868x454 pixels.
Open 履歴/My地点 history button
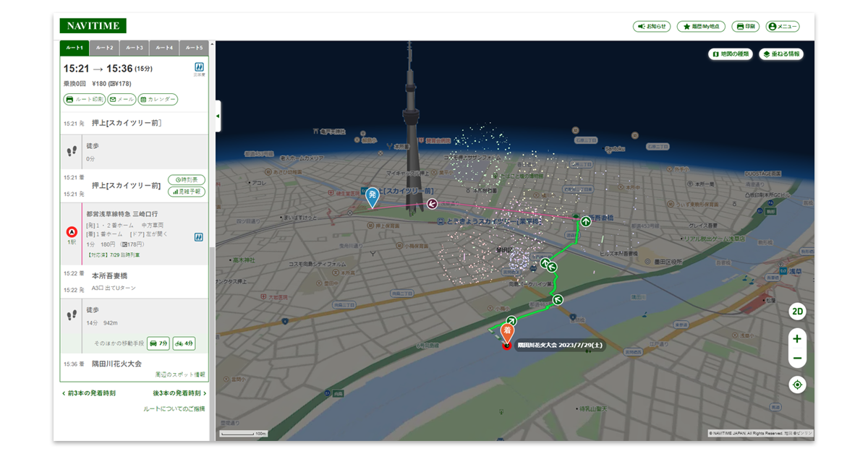701,26
